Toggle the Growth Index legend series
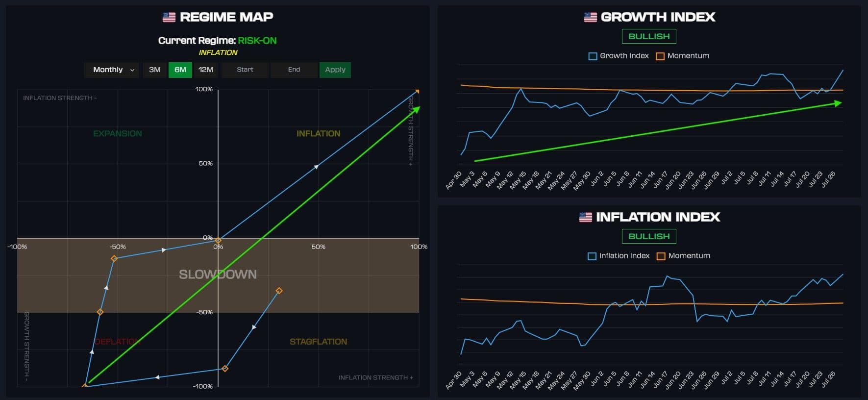This screenshot has width=868, height=400. point(619,56)
